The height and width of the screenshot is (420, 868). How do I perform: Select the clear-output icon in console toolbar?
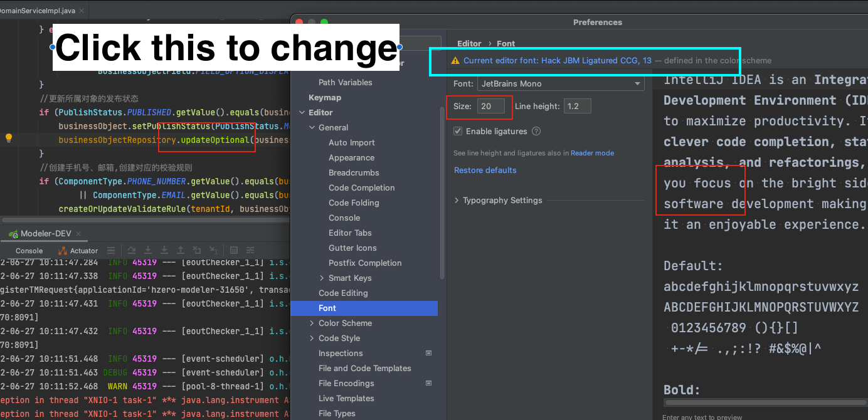(196, 251)
